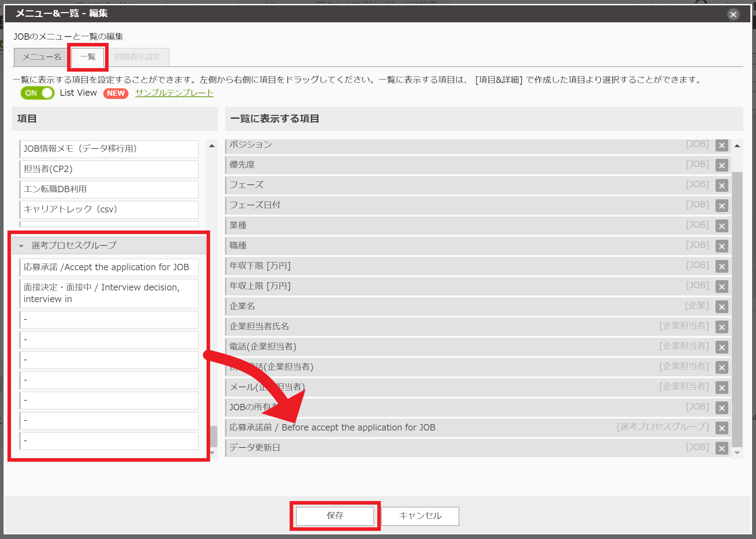
Task: Toggle the List View ON switch
Action: click(38, 93)
